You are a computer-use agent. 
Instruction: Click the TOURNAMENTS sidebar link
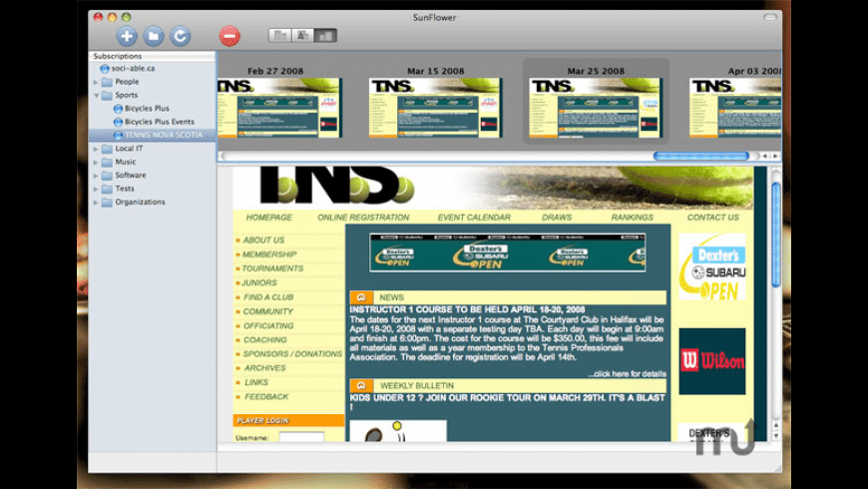(273, 268)
